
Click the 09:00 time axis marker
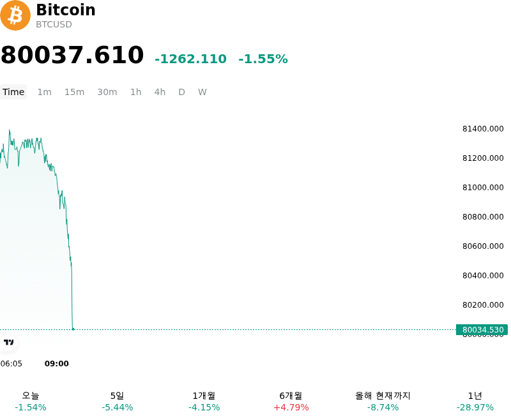(x=57, y=364)
